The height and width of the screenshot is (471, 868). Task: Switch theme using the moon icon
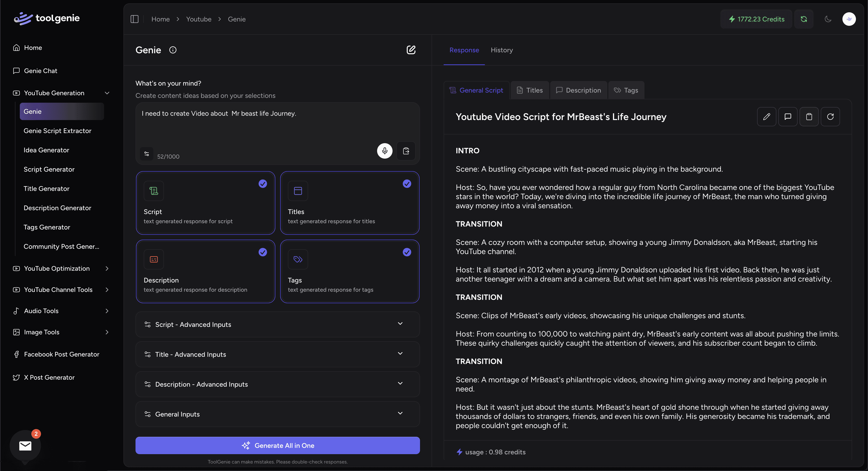pyautogui.click(x=828, y=19)
